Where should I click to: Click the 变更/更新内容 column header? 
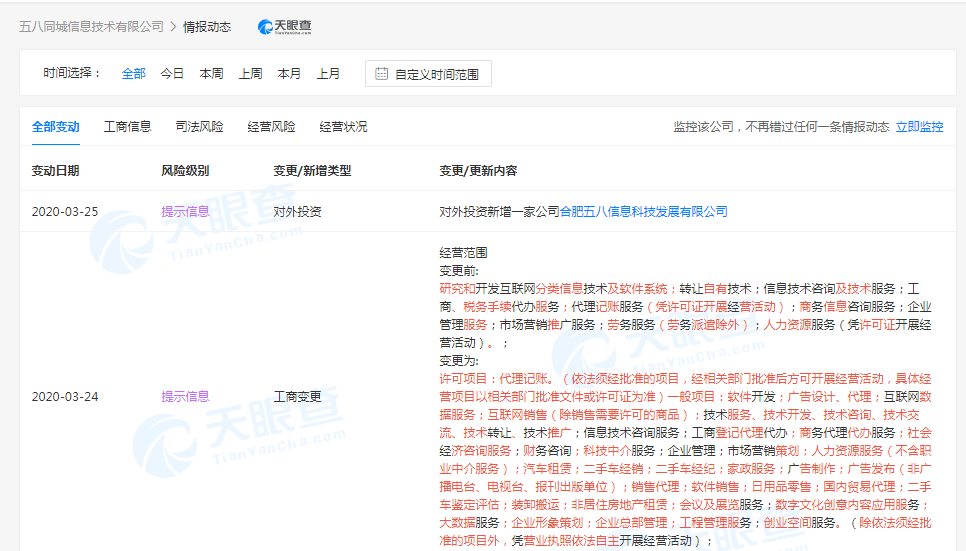478,171
